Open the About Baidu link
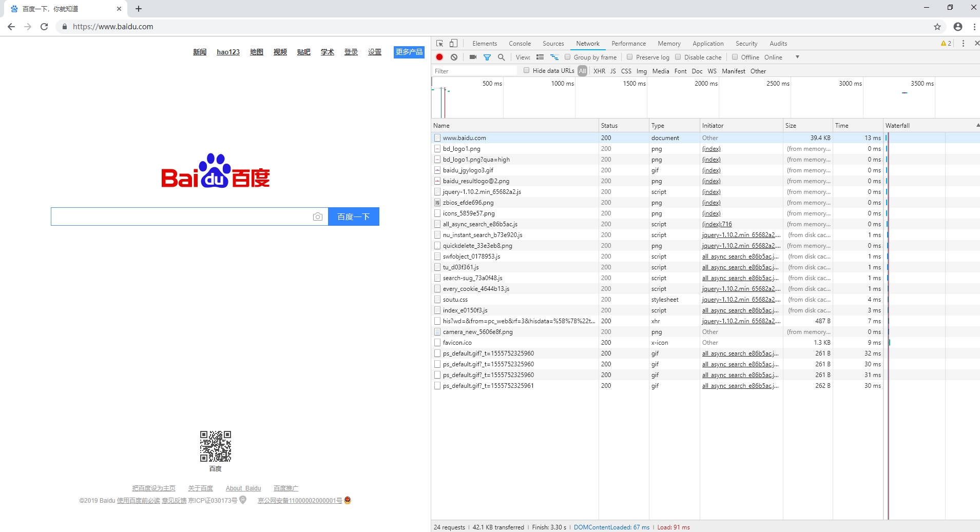 tap(243, 488)
